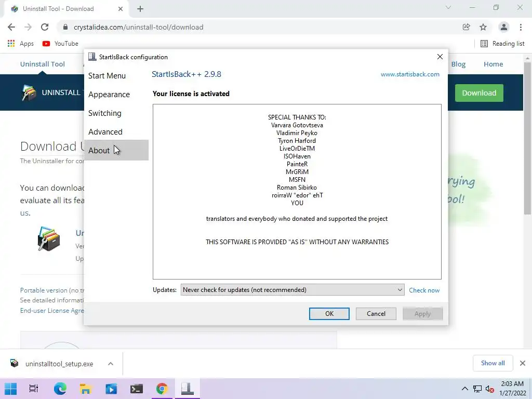The width and height of the screenshot is (532, 399).
Task: Go forward in Chrome
Action: coord(28,27)
